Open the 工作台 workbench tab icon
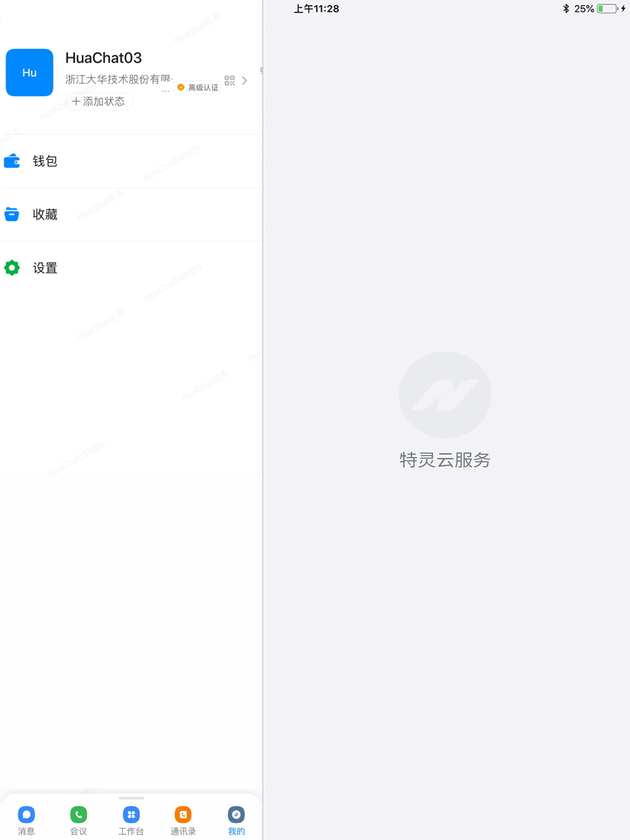 point(131,814)
